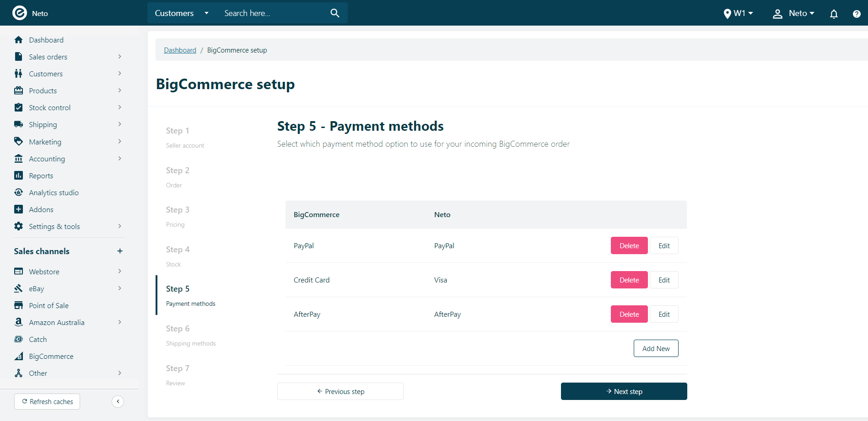Click the Other channels icon
The width and height of the screenshot is (868, 421).
(19, 373)
